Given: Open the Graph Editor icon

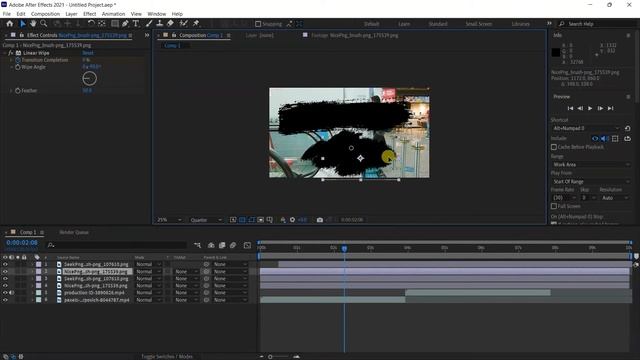Looking at the screenshot, I should [x=247, y=245].
